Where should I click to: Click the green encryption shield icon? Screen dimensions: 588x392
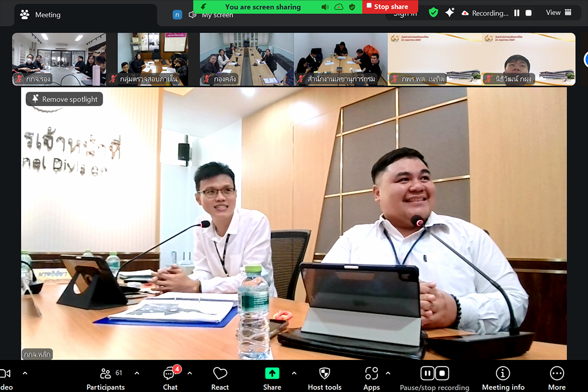click(x=433, y=12)
